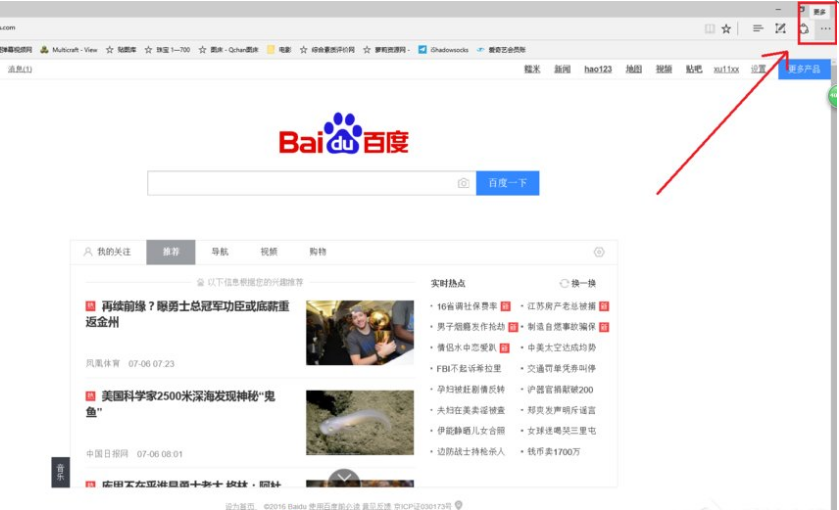This screenshot has height=510, width=839.
Task: Expand feed with the round down chevron
Action: click(x=344, y=478)
